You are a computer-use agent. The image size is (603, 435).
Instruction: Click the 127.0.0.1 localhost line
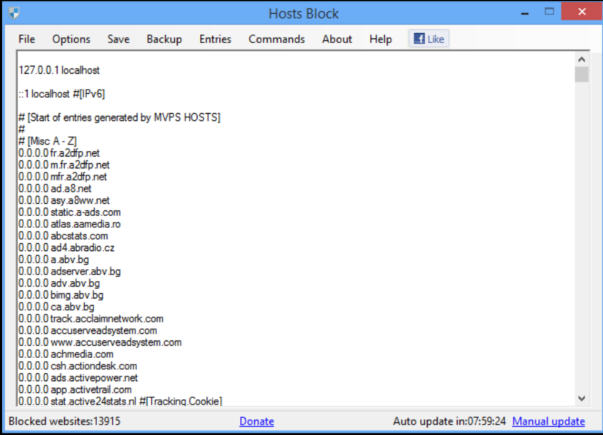tap(59, 70)
